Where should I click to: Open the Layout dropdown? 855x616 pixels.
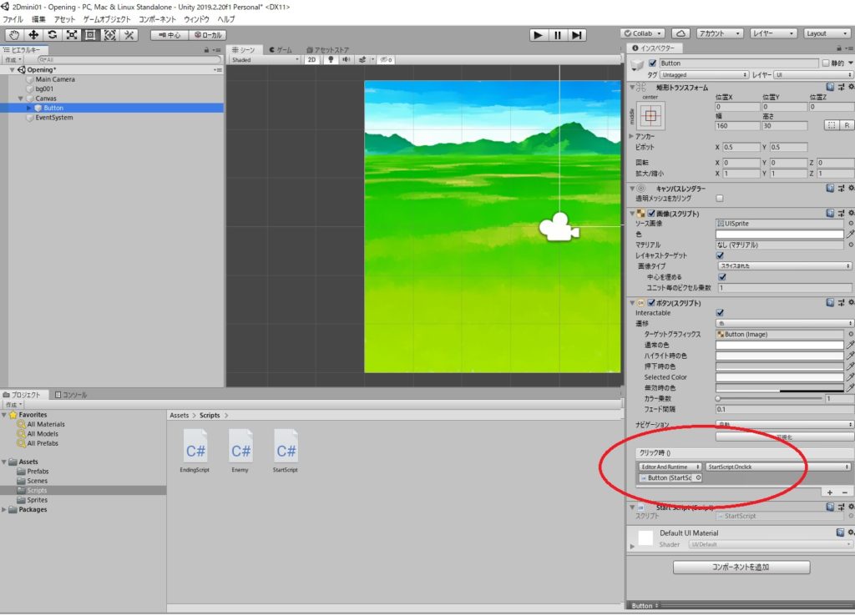827,33
